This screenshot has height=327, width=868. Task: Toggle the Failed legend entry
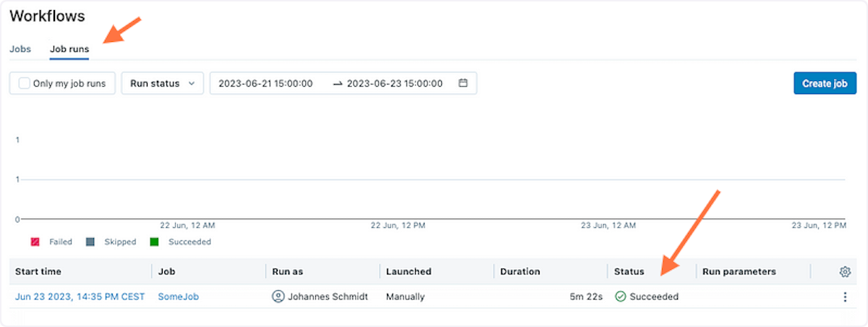(51, 242)
